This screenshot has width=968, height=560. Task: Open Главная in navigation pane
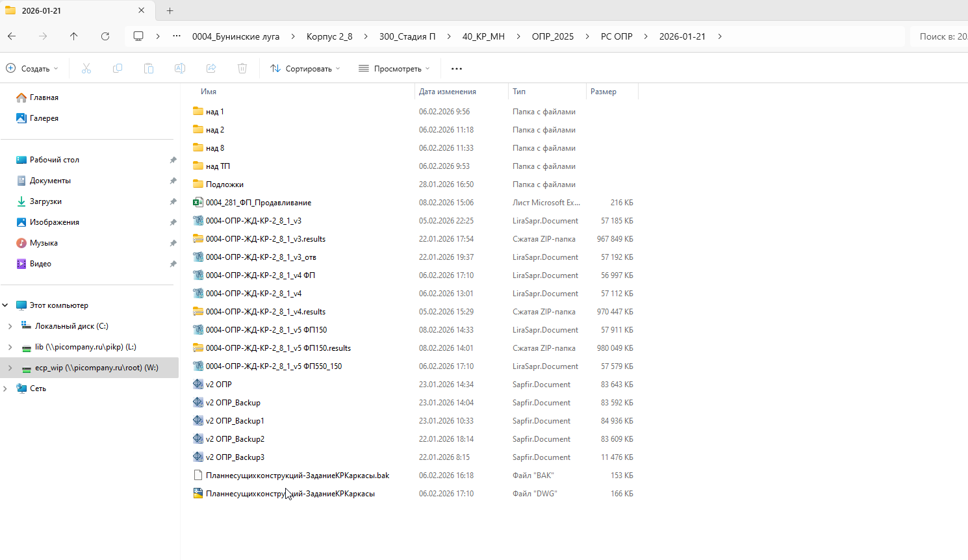[x=44, y=97]
